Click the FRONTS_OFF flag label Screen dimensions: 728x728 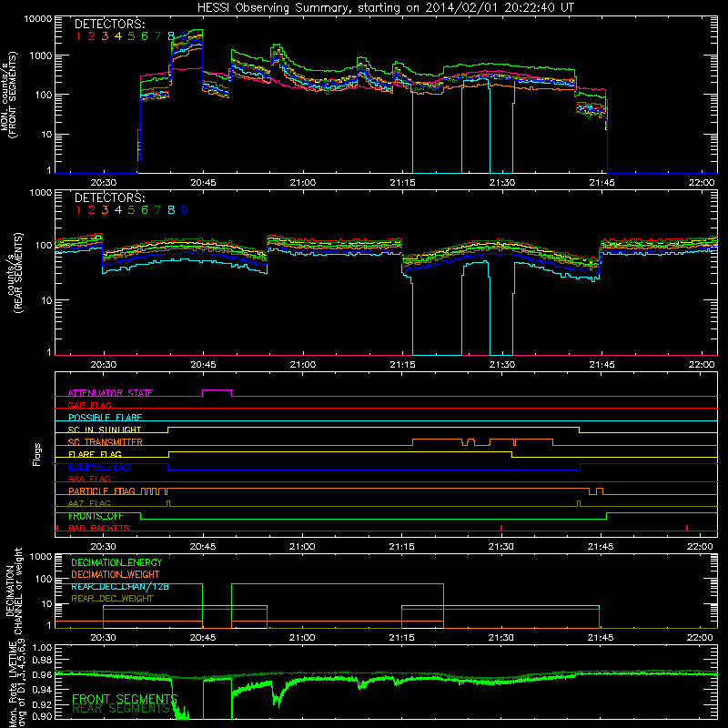[96, 516]
